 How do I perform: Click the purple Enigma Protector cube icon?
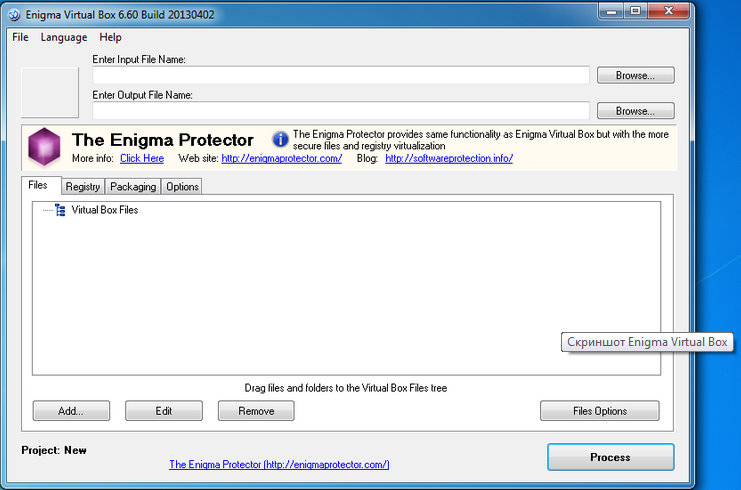[44, 147]
